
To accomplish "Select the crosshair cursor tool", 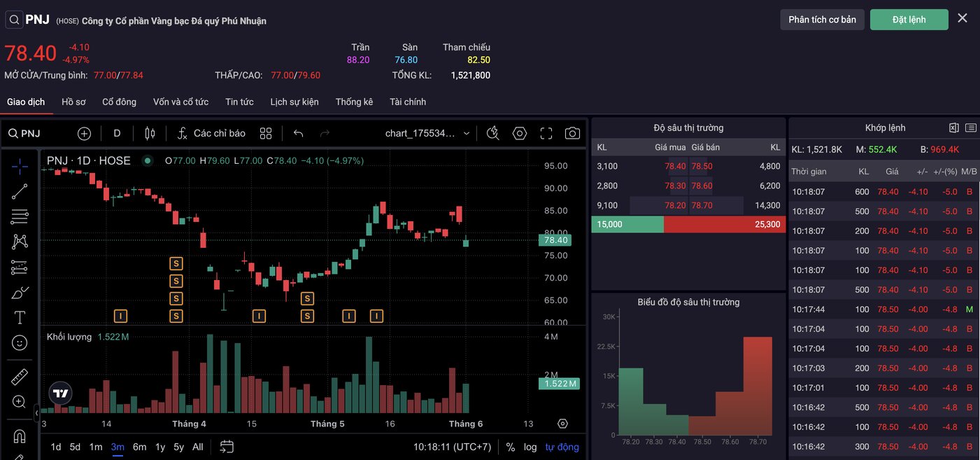I will pyautogui.click(x=20, y=166).
